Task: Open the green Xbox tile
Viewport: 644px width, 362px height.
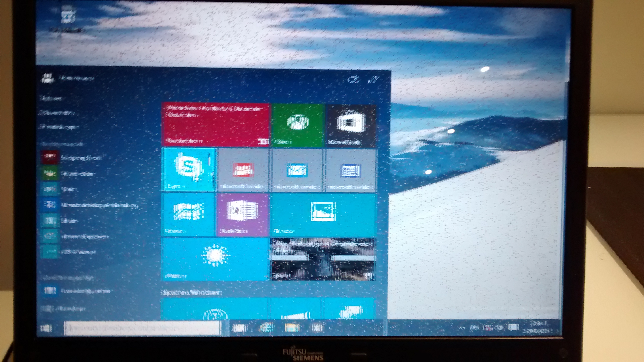Action: point(297,125)
